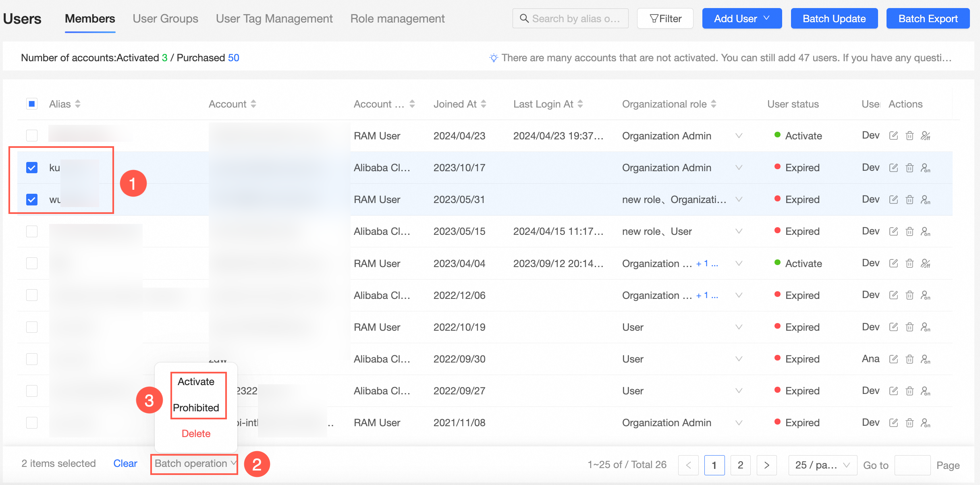Uncheck the 'ku' user checkbox
The width and height of the screenshot is (980, 485).
tap(32, 168)
